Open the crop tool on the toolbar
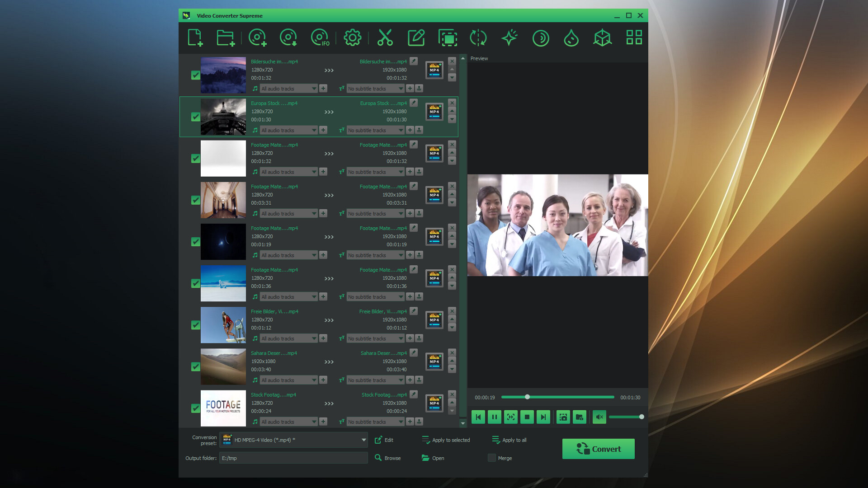868x488 pixels. coord(448,38)
